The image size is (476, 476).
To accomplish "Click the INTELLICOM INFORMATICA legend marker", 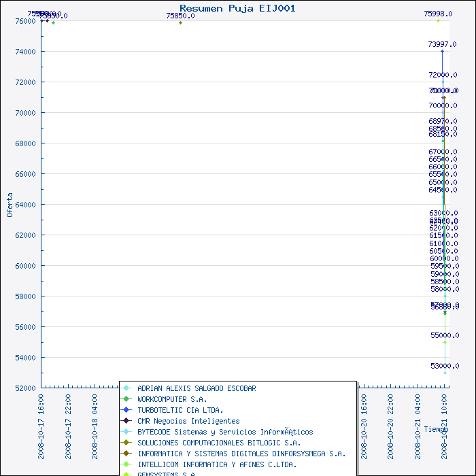I will [126, 464].
